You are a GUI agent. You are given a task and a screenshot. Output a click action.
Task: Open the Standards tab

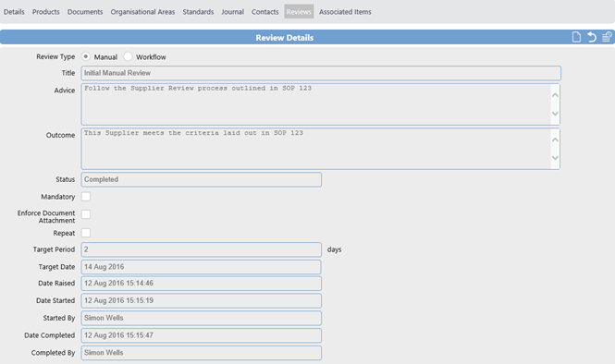point(198,12)
